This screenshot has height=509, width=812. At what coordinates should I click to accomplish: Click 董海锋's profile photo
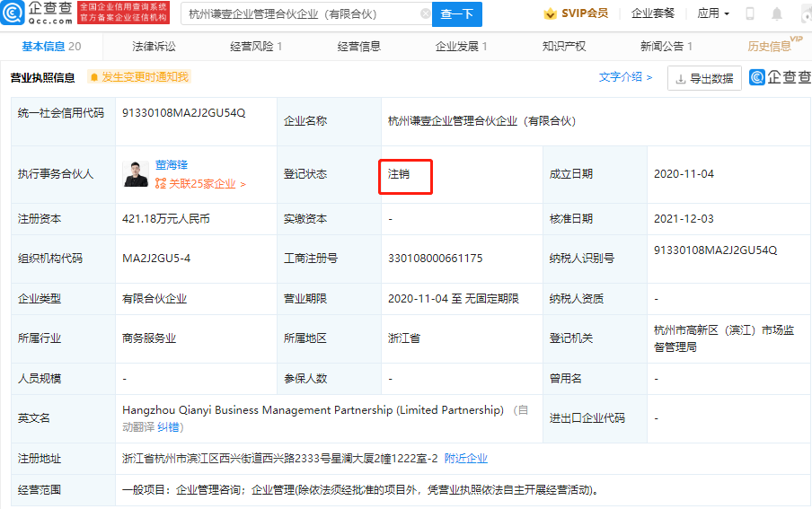[136, 174]
